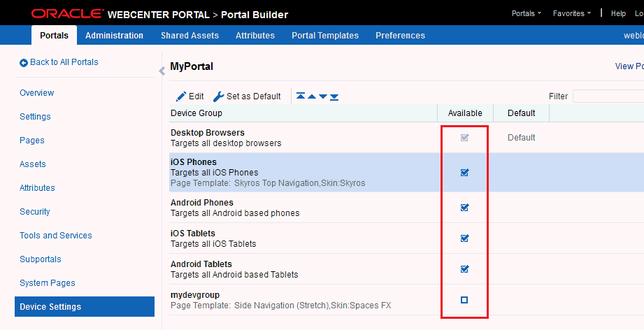
Task: Open Security in the sidebar
Action: point(34,212)
